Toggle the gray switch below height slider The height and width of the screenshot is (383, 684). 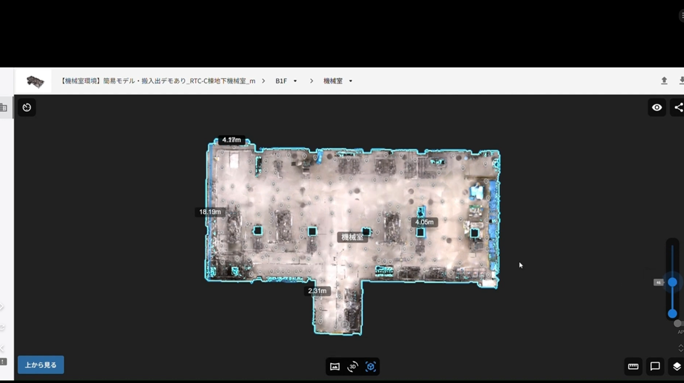pos(678,324)
